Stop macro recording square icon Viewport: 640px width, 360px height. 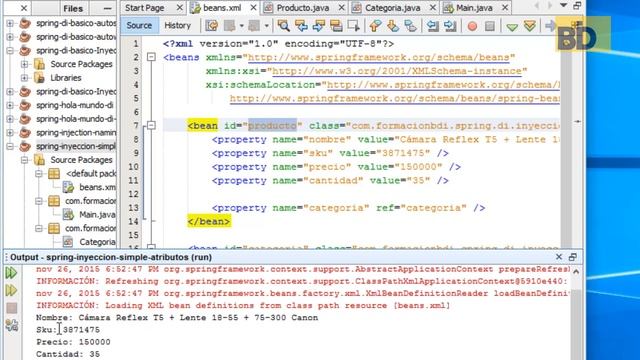pyautogui.click(x=490, y=26)
